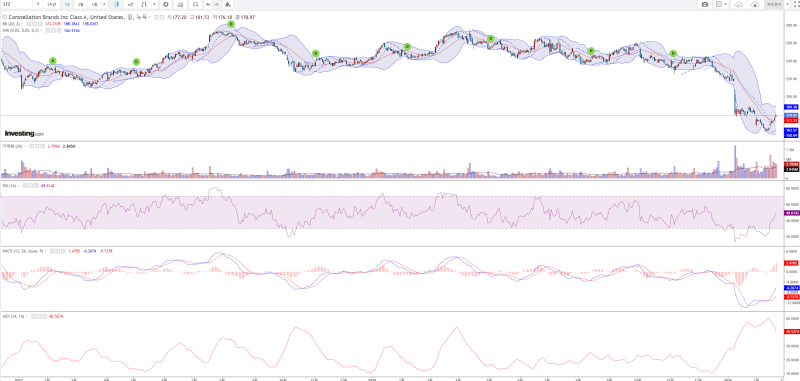Open volume indicator settings icon
The width and height of the screenshot is (800, 381).
click(37, 146)
